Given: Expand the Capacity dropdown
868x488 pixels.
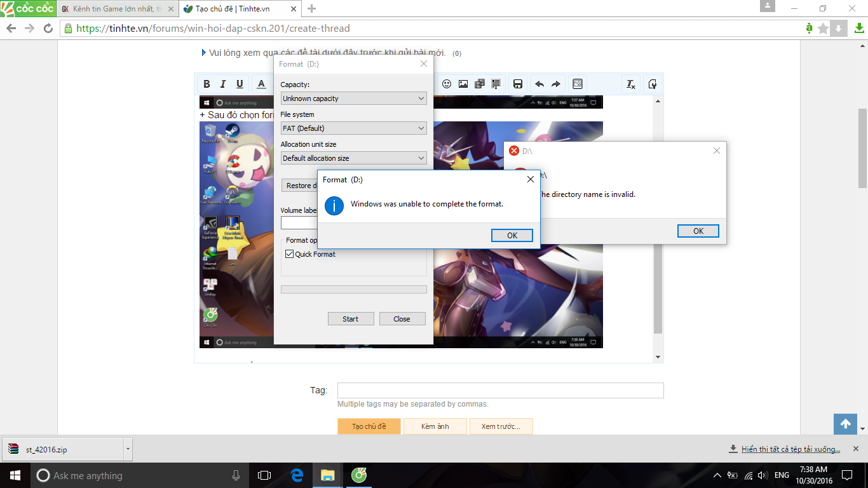Looking at the screenshot, I should (x=354, y=98).
